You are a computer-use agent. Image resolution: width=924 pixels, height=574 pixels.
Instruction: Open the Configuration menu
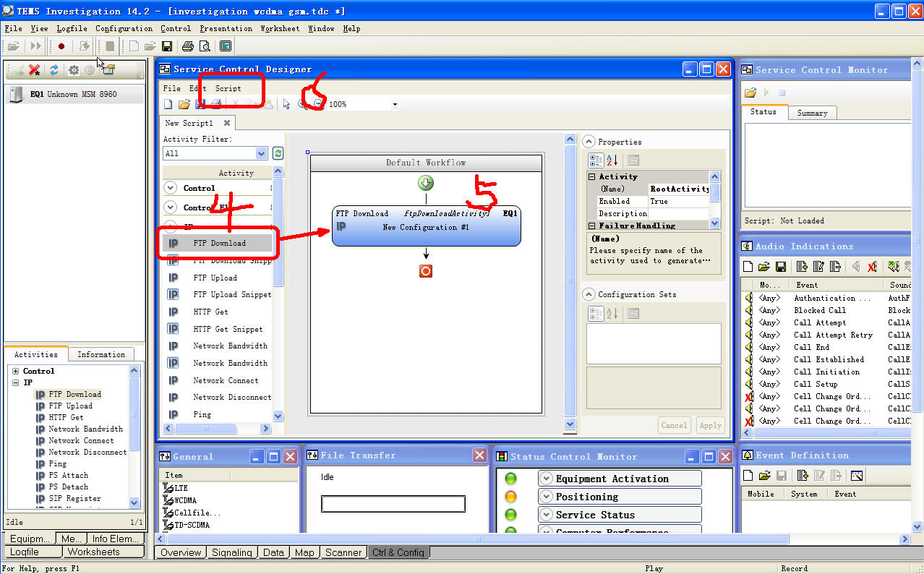point(124,28)
